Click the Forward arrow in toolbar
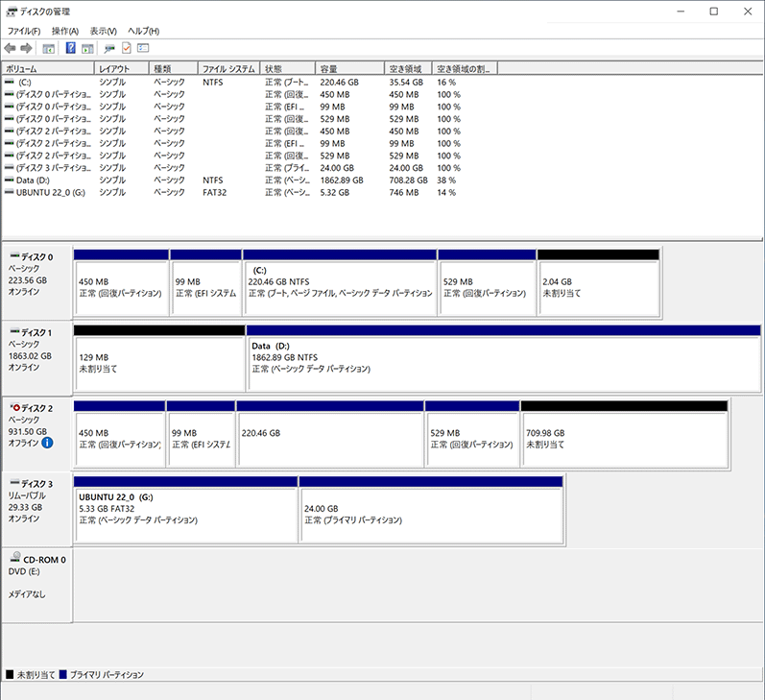The image size is (765, 700). coord(26,48)
